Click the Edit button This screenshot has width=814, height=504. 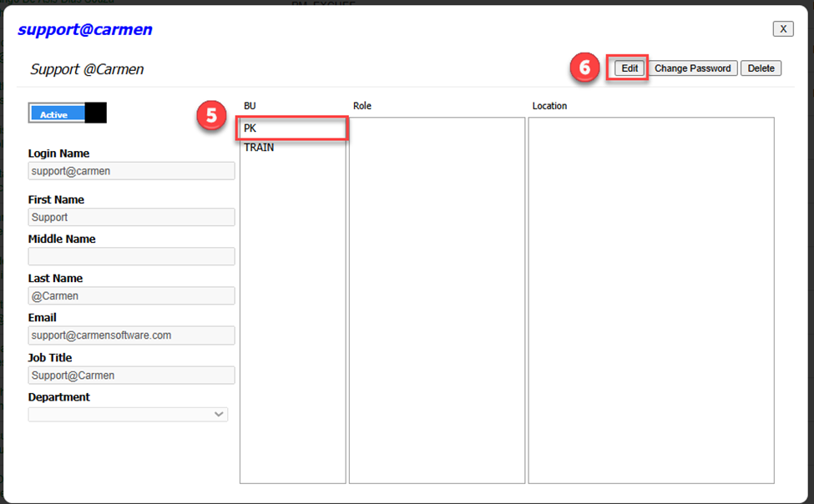pyautogui.click(x=629, y=68)
